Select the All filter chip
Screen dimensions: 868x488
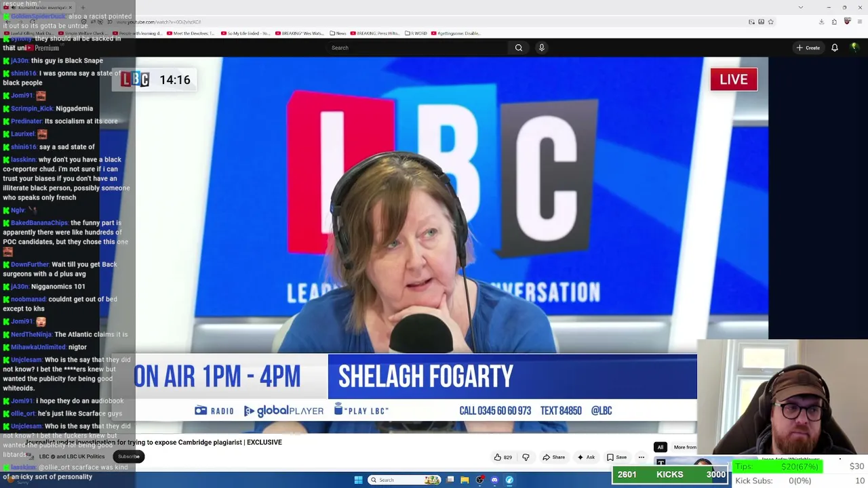pyautogui.click(x=660, y=447)
